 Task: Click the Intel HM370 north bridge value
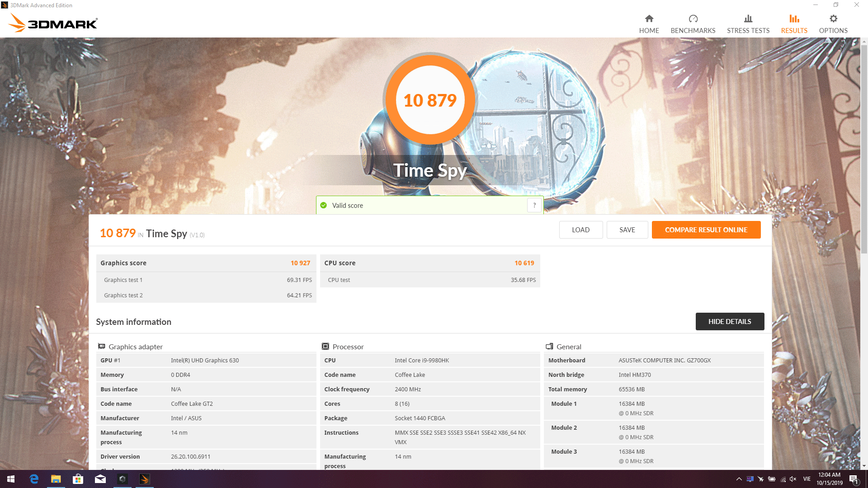click(634, 375)
